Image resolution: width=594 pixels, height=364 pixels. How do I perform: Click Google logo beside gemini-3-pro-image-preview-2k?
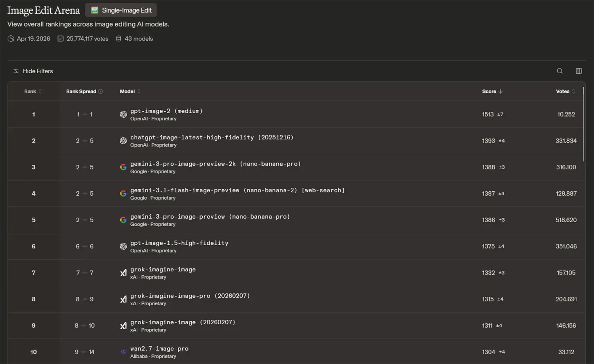(x=123, y=167)
